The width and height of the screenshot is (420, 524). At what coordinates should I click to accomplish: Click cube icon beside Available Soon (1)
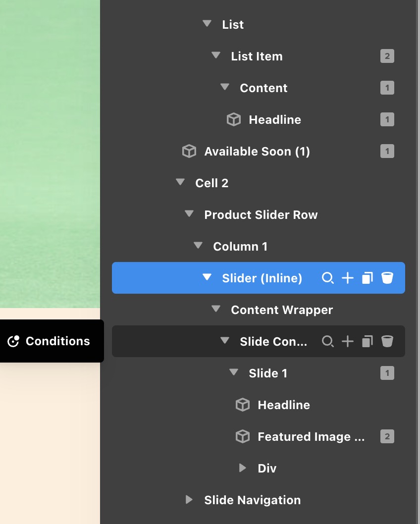pyautogui.click(x=189, y=152)
